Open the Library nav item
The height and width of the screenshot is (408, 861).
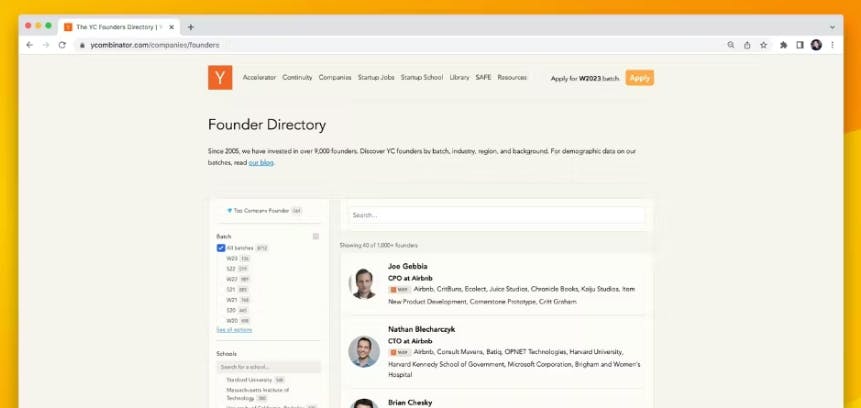point(459,77)
